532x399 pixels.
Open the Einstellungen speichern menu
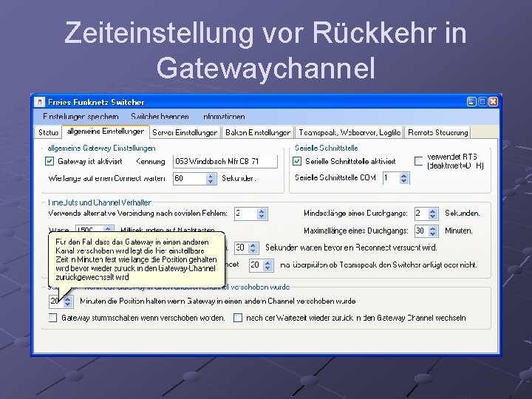[81, 117]
